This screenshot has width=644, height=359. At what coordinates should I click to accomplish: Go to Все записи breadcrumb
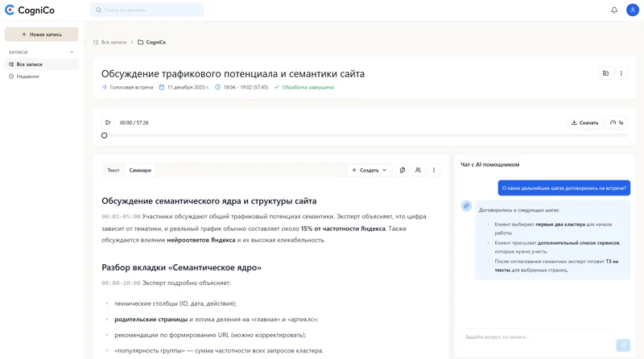click(x=110, y=43)
